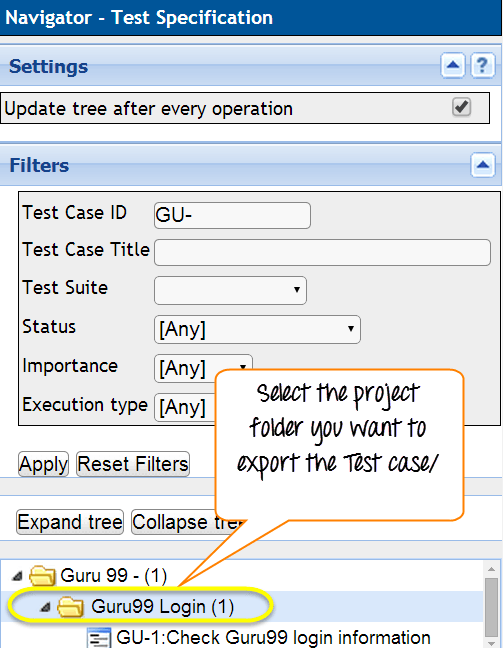The height and width of the screenshot is (648, 503).
Task: Click the Reset Filters button
Action: coord(133,464)
